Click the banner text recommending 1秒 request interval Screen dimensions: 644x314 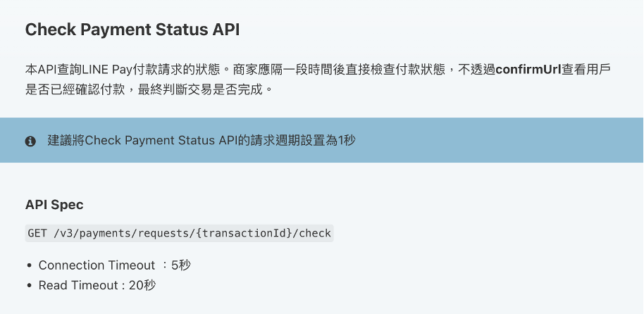pyautogui.click(x=202, y=141)
